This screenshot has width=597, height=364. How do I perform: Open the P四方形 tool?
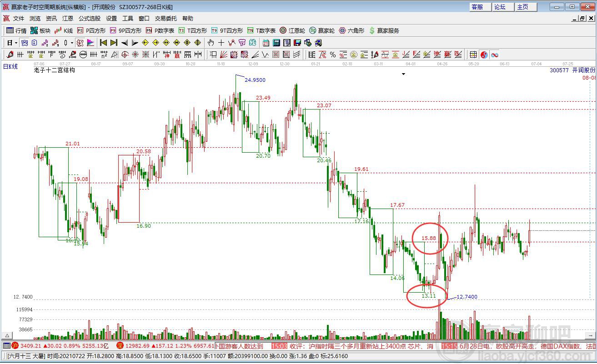coord(91,30)
